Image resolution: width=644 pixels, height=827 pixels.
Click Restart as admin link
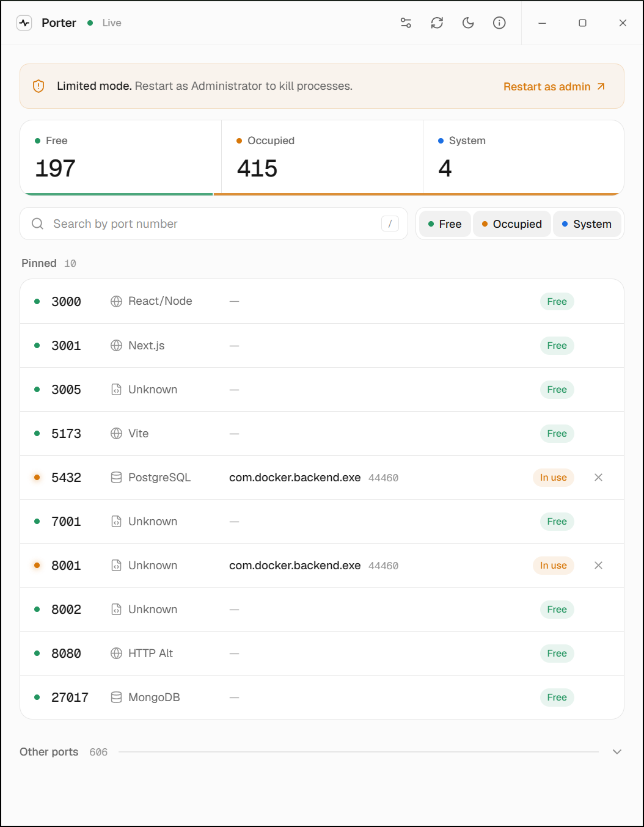coord(554,87)
